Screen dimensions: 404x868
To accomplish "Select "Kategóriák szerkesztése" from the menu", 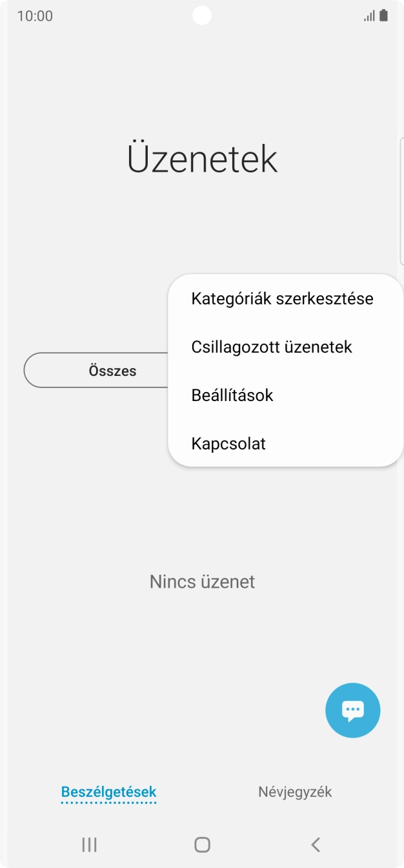I will (282, 298).
